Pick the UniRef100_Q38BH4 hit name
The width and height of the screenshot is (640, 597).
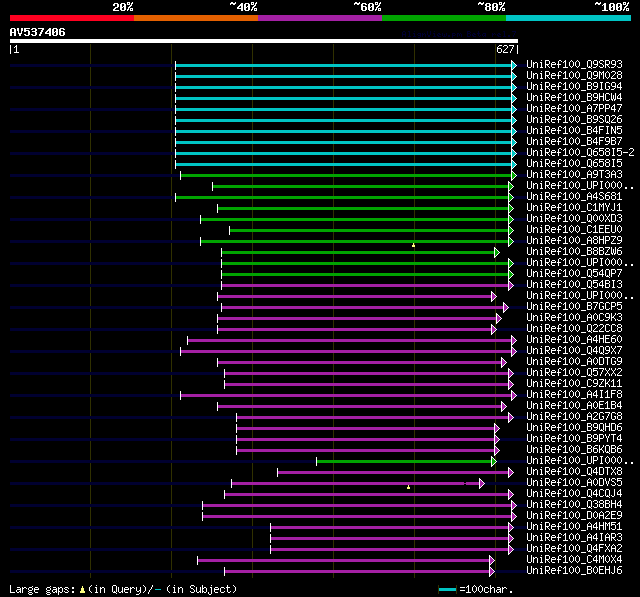(x=574, y=505)
